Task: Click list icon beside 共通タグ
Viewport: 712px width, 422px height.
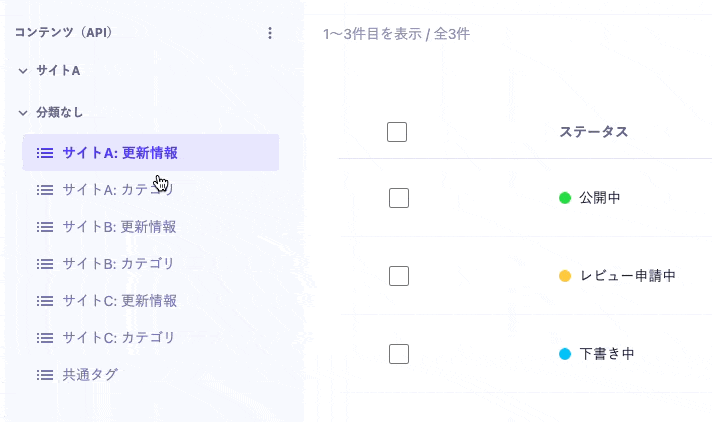Action: (45, 375)
